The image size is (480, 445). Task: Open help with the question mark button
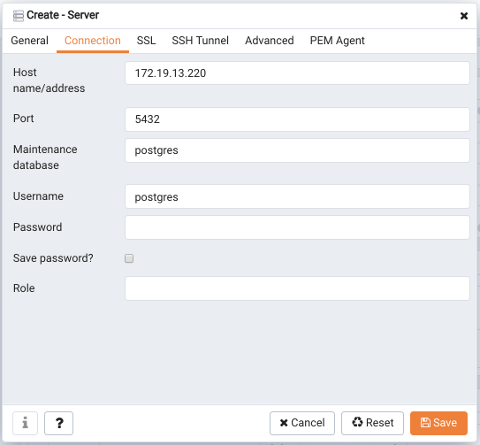[x=59, y=423]
